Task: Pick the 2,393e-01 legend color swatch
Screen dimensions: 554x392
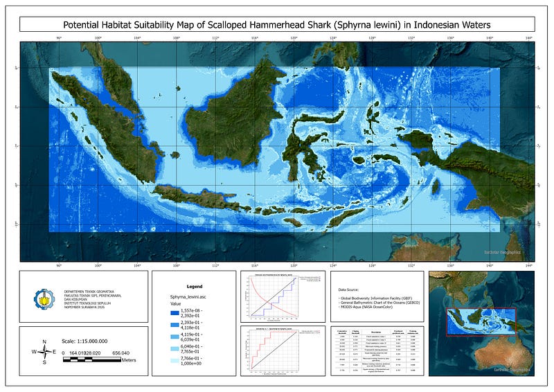Action: click(x=175, y=325)
